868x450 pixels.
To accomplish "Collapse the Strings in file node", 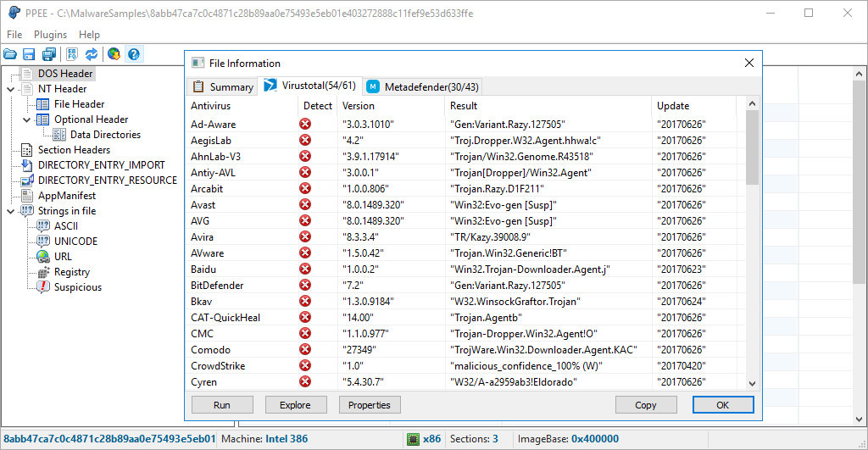I will click(x=10, y=211).
